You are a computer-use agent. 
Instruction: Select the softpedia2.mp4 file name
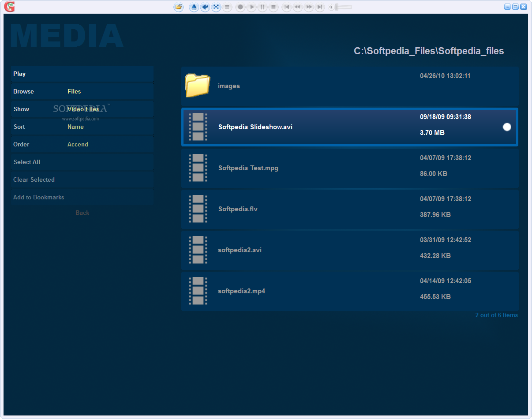[x=242, y=291]
